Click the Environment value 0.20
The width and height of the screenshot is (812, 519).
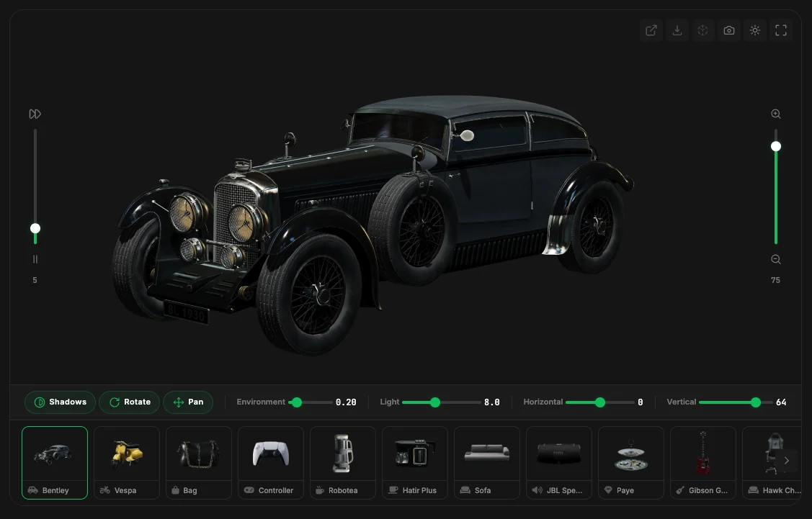(346, 402)
